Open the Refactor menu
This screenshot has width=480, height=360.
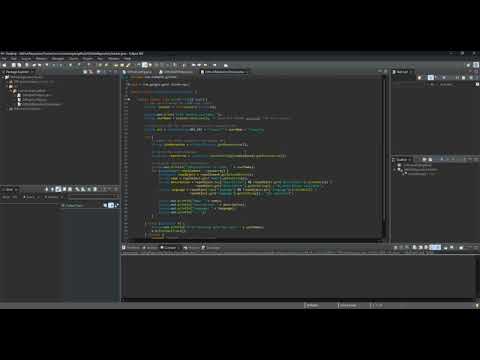pyautogui.click(x=42, y=59)
